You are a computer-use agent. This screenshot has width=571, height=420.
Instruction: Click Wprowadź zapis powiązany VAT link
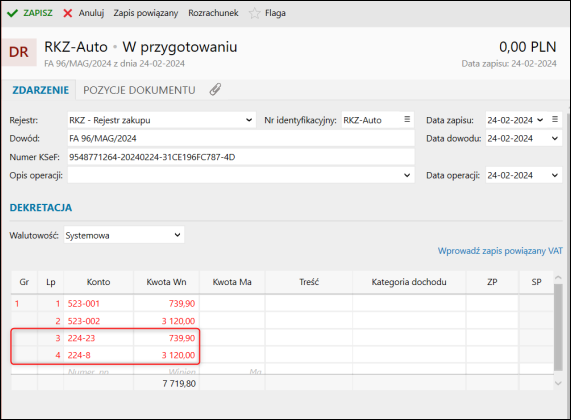point(500,251)
